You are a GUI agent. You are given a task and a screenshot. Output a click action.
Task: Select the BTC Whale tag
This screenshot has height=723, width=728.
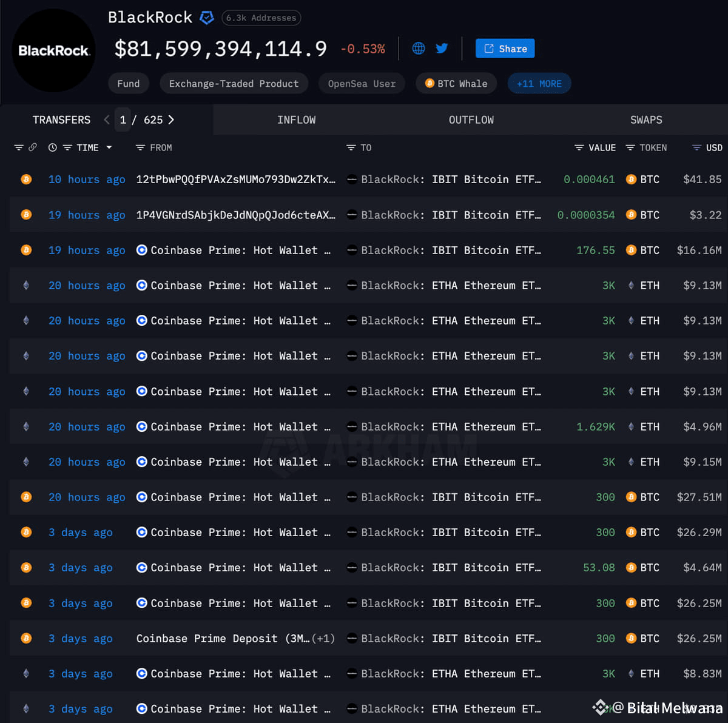pyautogui.click(x=456, y=84)
